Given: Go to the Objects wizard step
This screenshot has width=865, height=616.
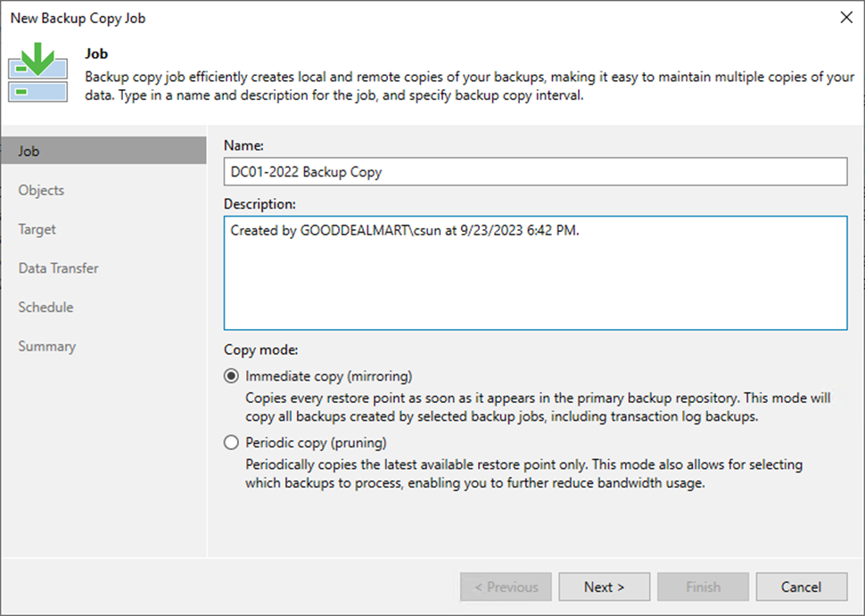Looking at the screenshot, I should (x=41, y=190).
